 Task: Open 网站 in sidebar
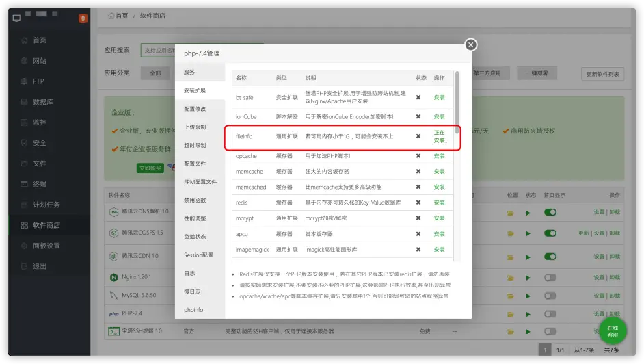click(x=40, y=61)
